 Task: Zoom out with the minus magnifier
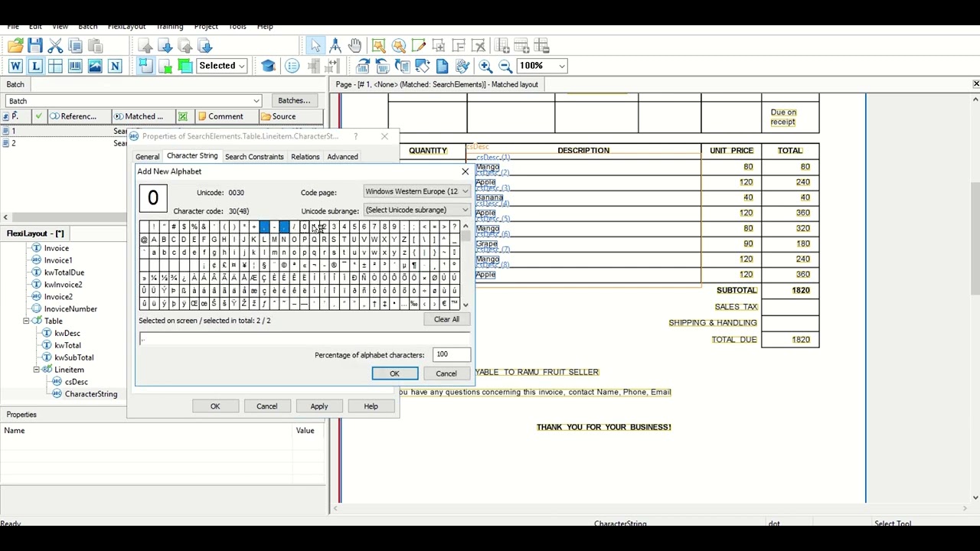[x=505, y=67]
